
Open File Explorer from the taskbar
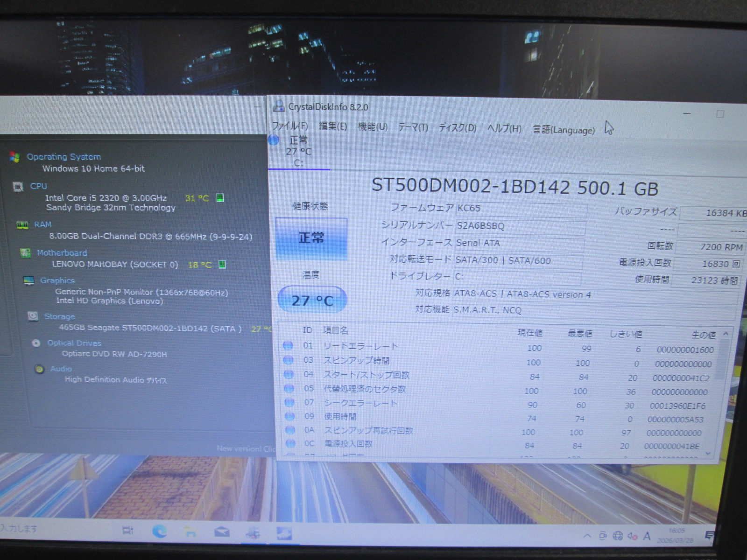[x=190, y=532]
